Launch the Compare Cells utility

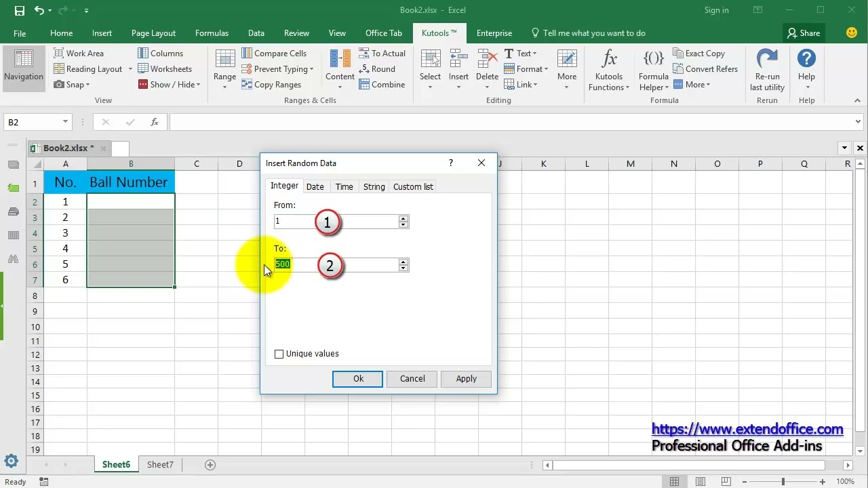tap(274, 54)
